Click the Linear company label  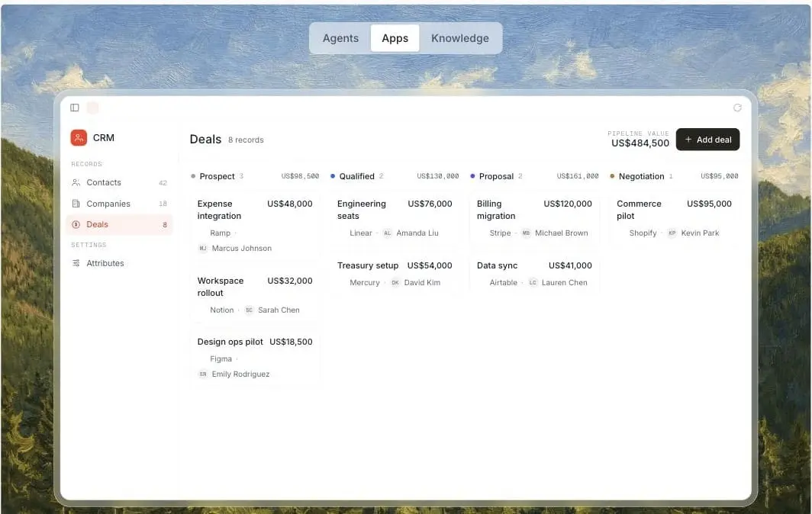click(x=360, y=233)
